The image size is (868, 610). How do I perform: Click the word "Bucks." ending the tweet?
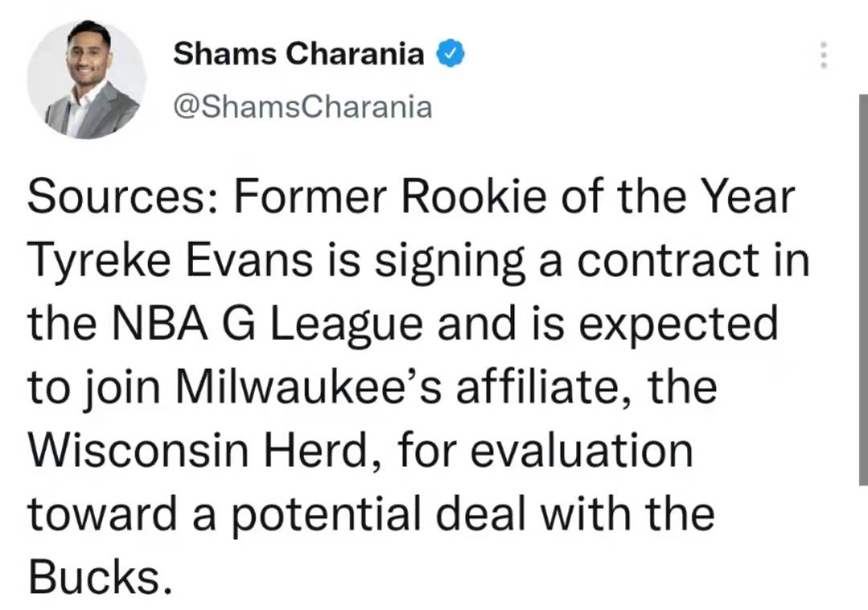click(x=100, y=577)
